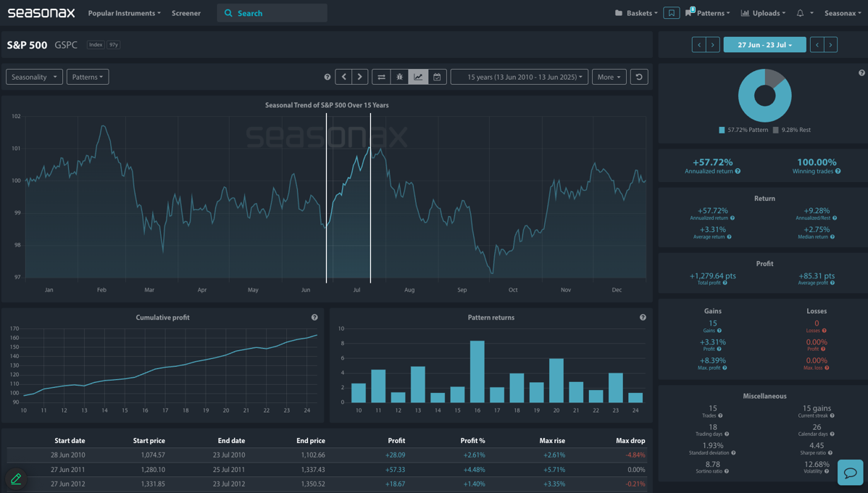Click the Index tag beside GSPC
Image resolution: width=868 pixels, height=493 pixels.
tap(96, 45)
